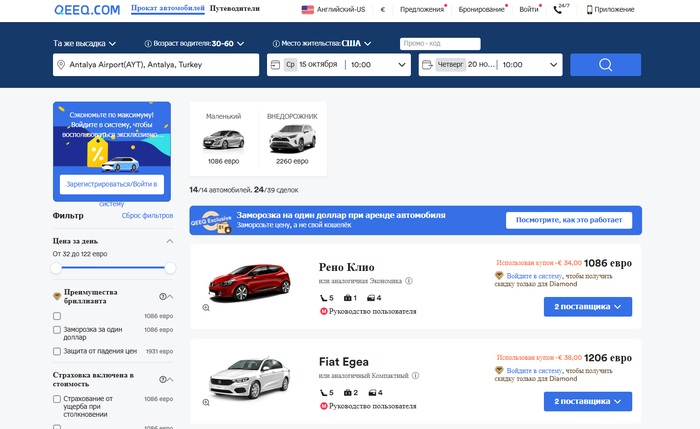Screen dimensions: 700x429
Task: Open pickup time 10:00 dropdown
Action: click(378, 65)
